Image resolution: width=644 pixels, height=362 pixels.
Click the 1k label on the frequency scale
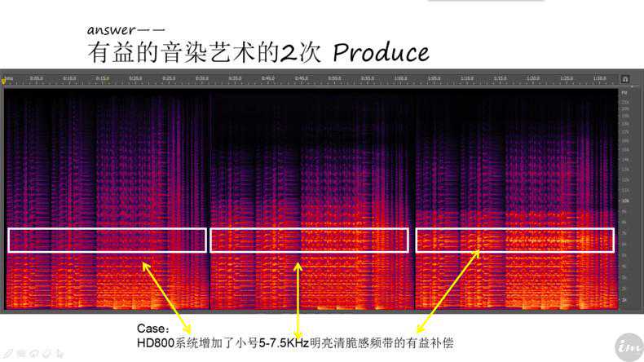(624, 301)
